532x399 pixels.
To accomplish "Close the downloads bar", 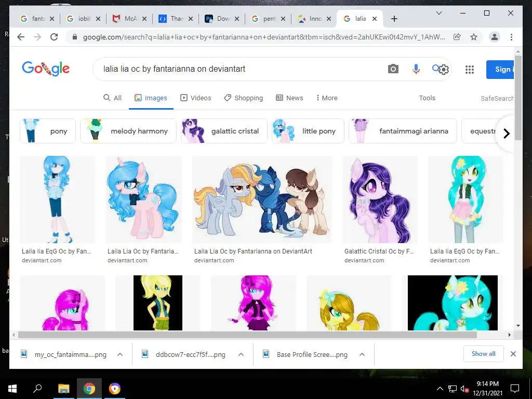I will (513, 354).
